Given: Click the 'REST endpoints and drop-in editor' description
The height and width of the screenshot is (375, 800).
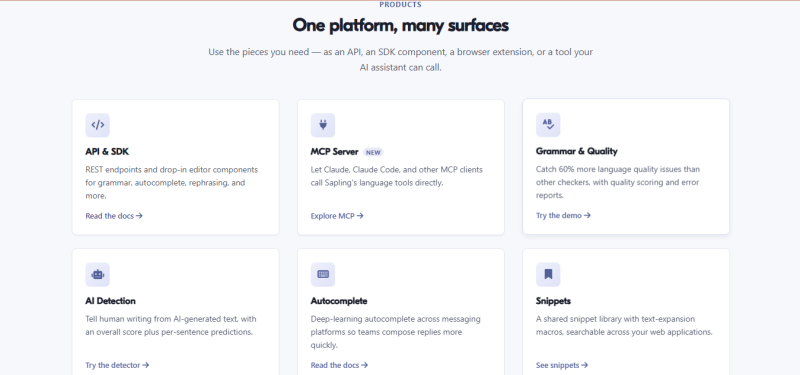Looking at the screenshot, I should pos(172,183).
